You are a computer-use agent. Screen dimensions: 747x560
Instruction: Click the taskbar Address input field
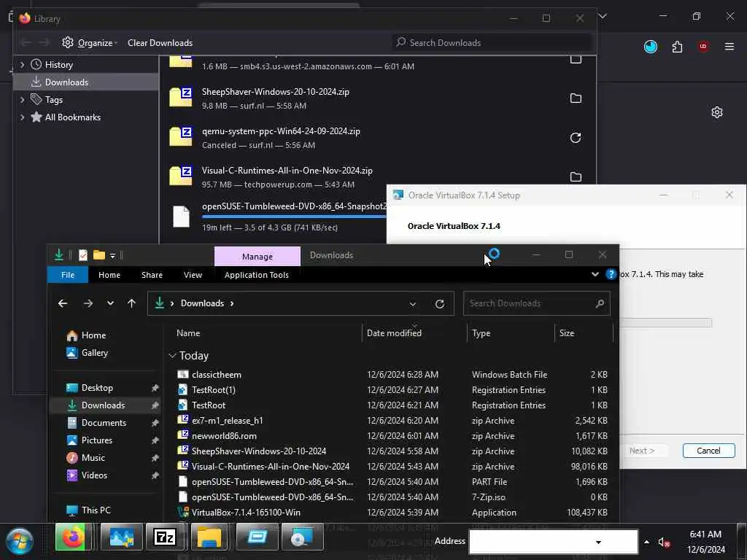(553, 542)
